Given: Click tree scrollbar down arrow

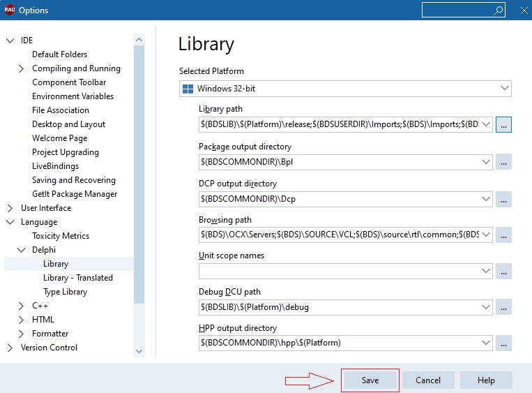Looking at the screenshot, I should tap(139, 351).
